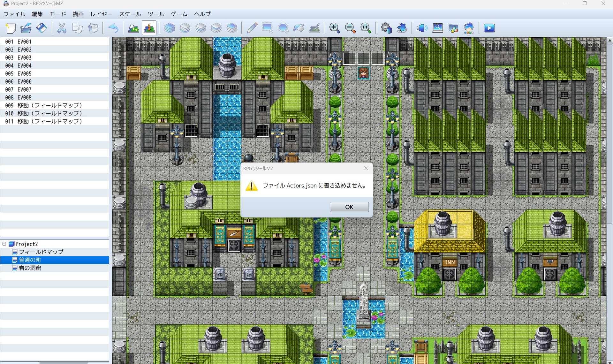The width and height of the screenshot is (613, 364).
Task: Reset zoom to actual size 1:1
Action: click(366, 28)
